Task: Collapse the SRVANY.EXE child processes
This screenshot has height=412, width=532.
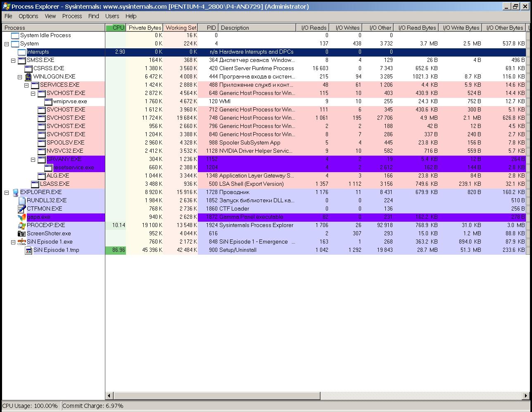Action: (33, 159)
